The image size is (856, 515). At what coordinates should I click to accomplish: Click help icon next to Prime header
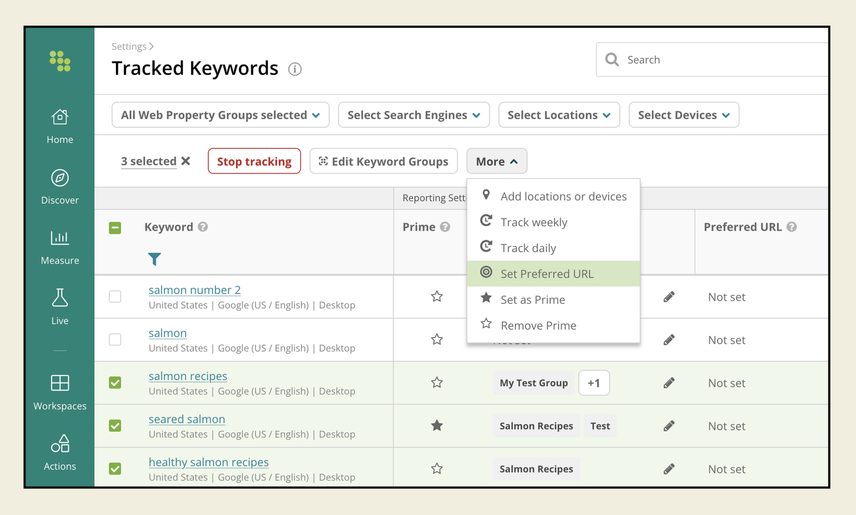point(445,227)
